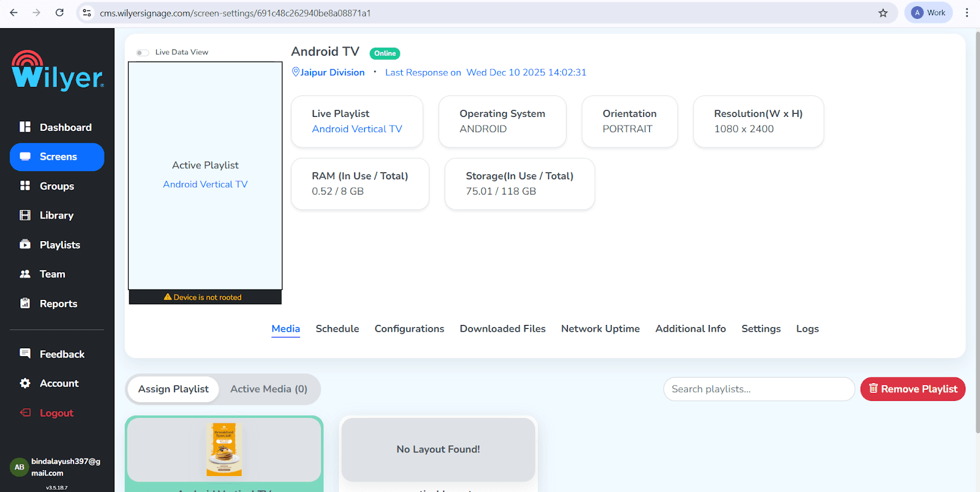Select the Active Media (0) segment
The height and width of the screenshot is (492, 980).
tap(269, 389)
